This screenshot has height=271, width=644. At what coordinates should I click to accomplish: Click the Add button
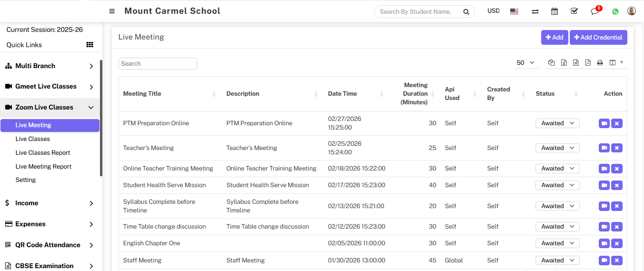click(555, 38)
